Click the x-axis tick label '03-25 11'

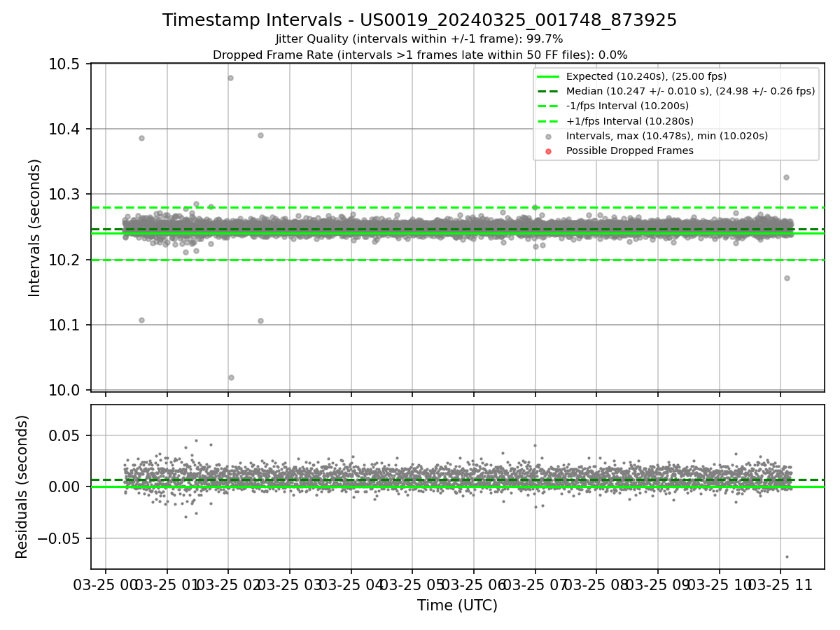(x=780, y=584)
